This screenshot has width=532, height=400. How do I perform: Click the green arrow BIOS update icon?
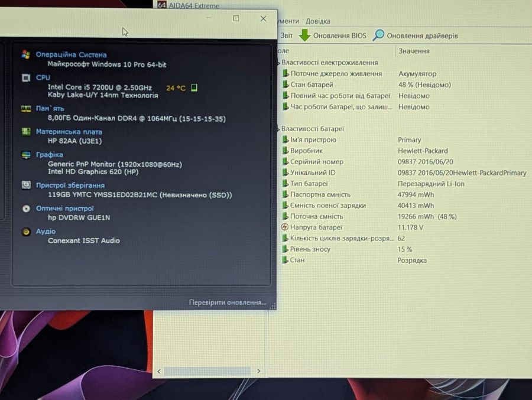click(304, 35)
